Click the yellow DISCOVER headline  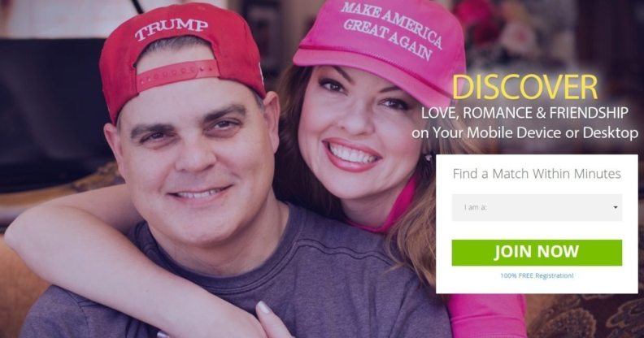coord(524,87)
